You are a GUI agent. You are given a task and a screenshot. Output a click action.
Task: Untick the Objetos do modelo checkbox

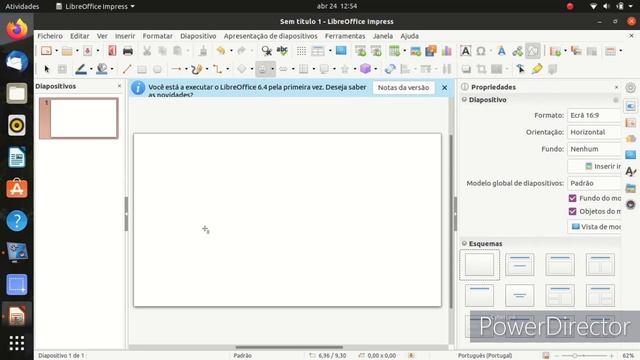(572, 211)
